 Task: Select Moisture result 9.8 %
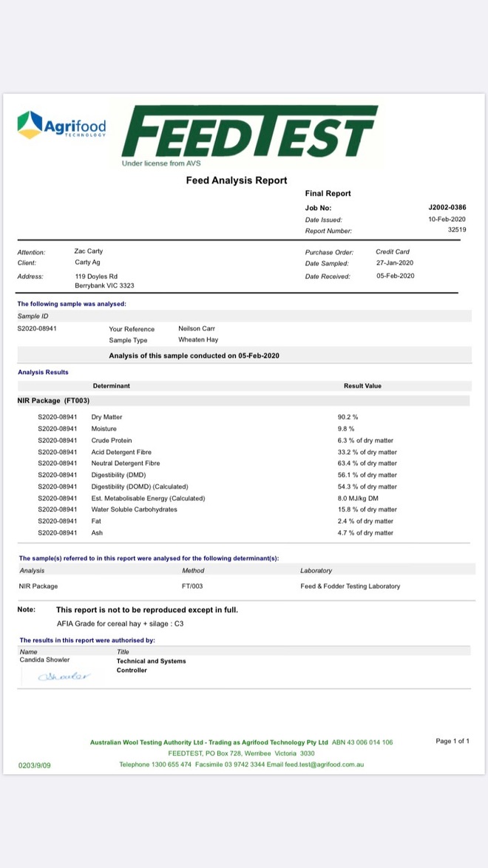[346, 429]
